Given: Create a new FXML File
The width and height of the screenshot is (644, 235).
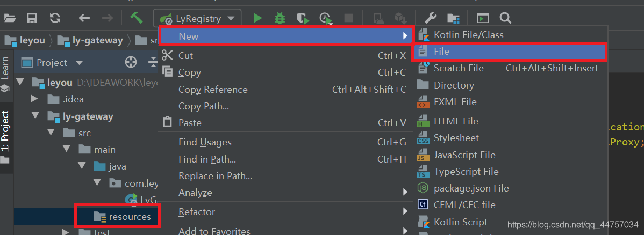Looking at the screenshot, I should (511, 101).
